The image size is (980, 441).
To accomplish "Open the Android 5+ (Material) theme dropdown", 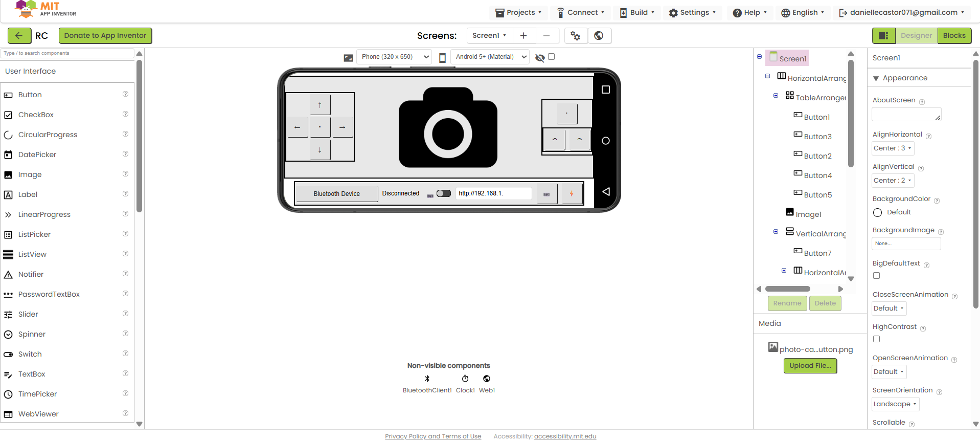I will (490, 57).
